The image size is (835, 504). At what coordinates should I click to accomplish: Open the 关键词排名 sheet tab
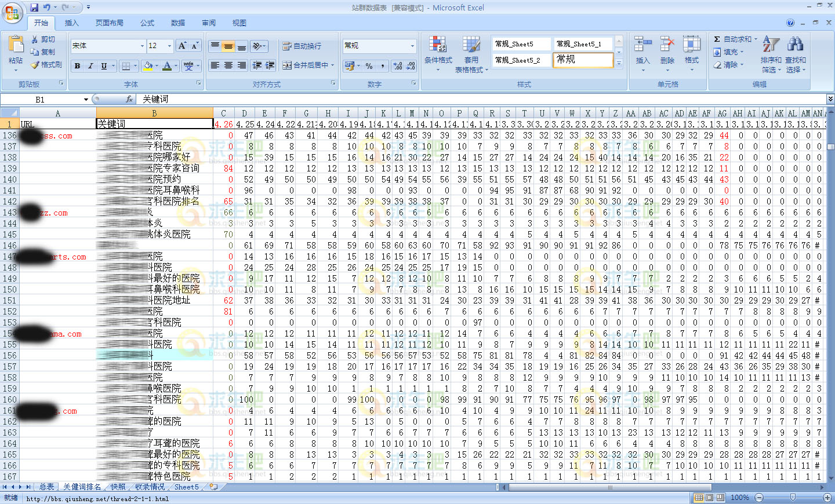pos(82,487)
